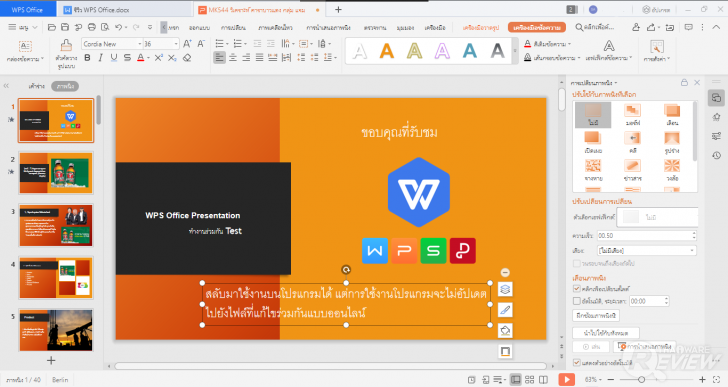This screenshot has height=387, width=728.
Task: Select the dark gray gradient WordArt style
Action: pyautogui.click(x=497, y=51)
